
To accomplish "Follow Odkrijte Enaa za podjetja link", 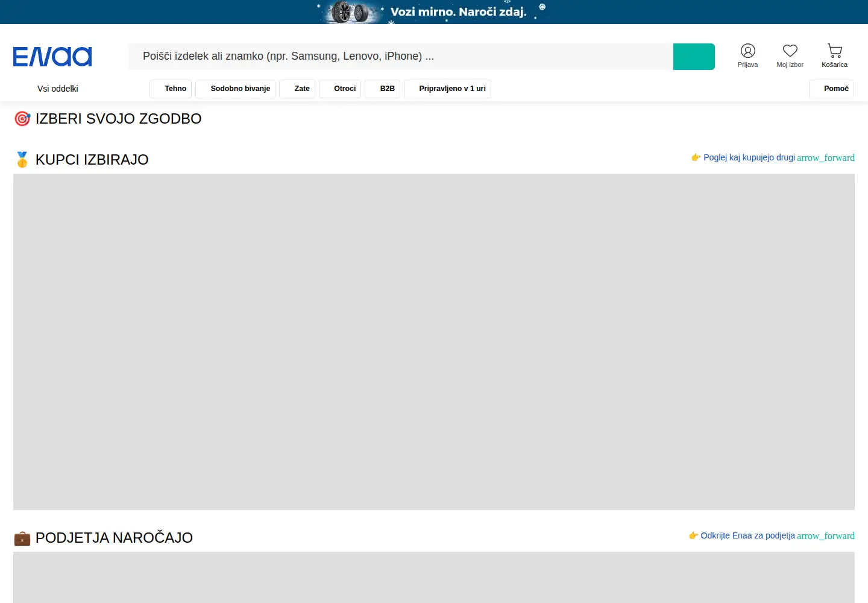I will pyautogui.click(x=772, y=535).
